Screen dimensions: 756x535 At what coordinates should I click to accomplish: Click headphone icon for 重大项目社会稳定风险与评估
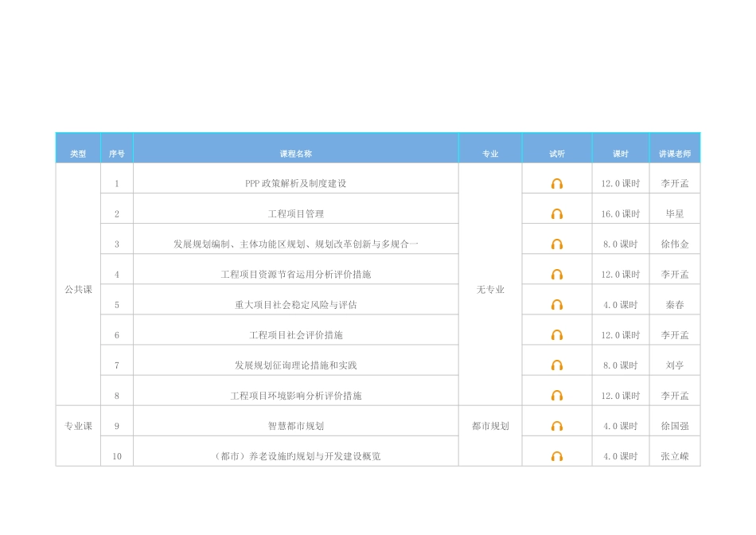[x=557, y=305]
